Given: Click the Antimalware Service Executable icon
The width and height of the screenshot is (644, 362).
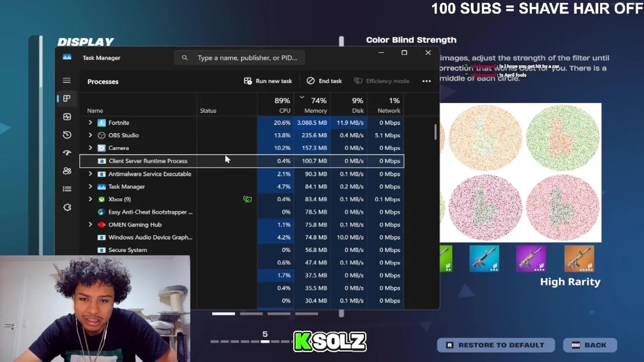Looking at the screenshot, I should tap(102, 174).
